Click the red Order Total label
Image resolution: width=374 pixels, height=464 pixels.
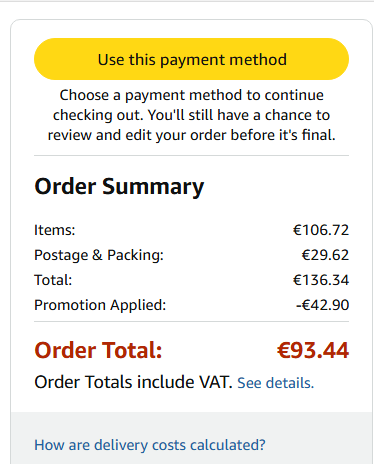tap(98, 350)
